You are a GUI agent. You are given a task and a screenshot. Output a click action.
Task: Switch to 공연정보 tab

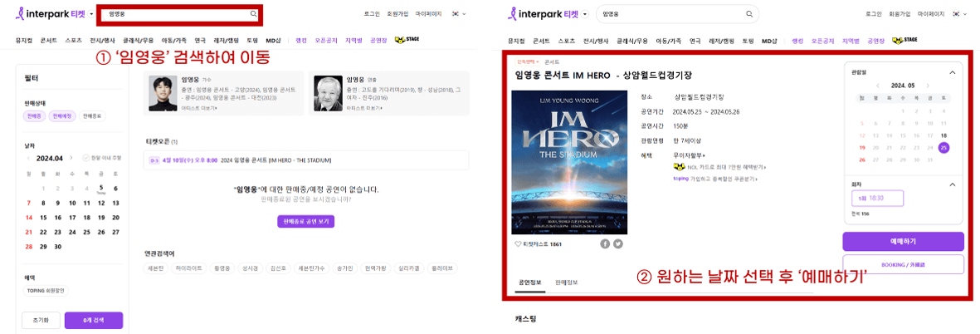529,282
